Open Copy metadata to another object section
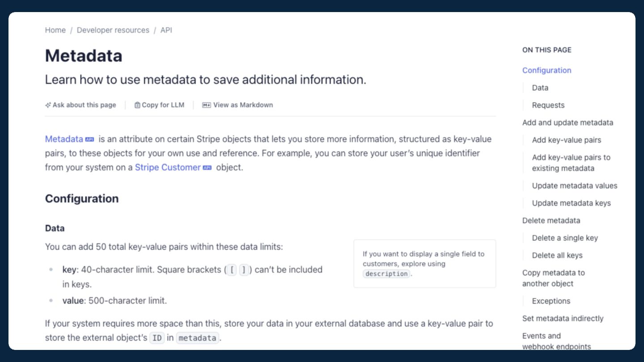The height and width of the screenshot is (362, 644). 553,278
